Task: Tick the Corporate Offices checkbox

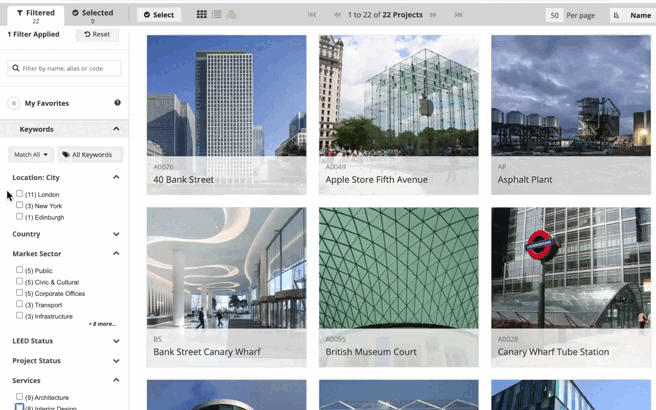Action: [19, 292]
